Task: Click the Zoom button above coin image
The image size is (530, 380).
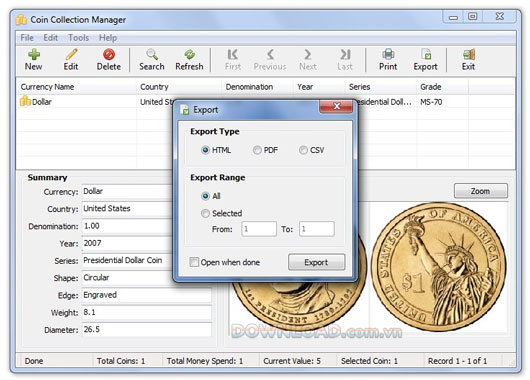Action: pyautogui.click(x=481, y=191)
